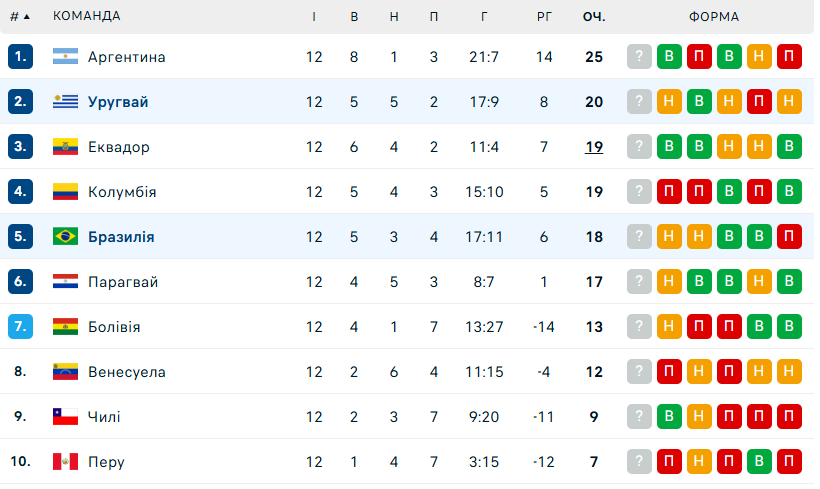Click the Peru flag icon
The height and width of the screenshot is (489, 820).
(x=65, y=462)
